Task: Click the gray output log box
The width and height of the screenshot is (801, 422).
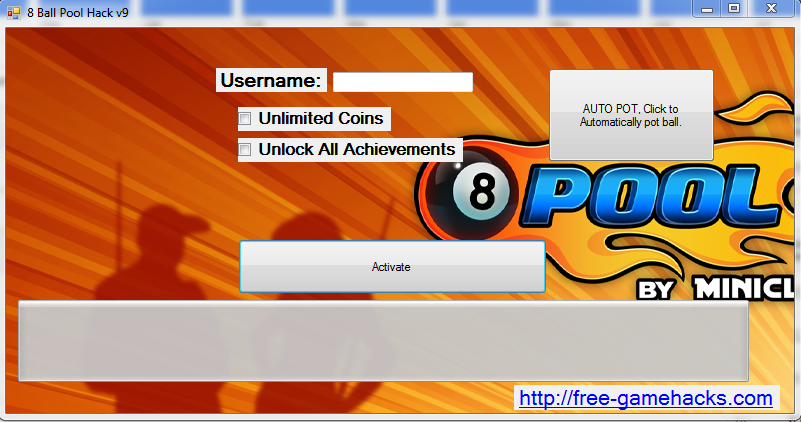Action: click(383, 341)
